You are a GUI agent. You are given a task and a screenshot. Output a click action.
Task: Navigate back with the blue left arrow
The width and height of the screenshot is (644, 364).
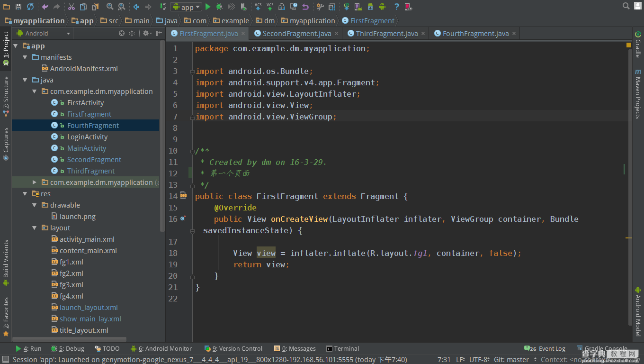136,7
